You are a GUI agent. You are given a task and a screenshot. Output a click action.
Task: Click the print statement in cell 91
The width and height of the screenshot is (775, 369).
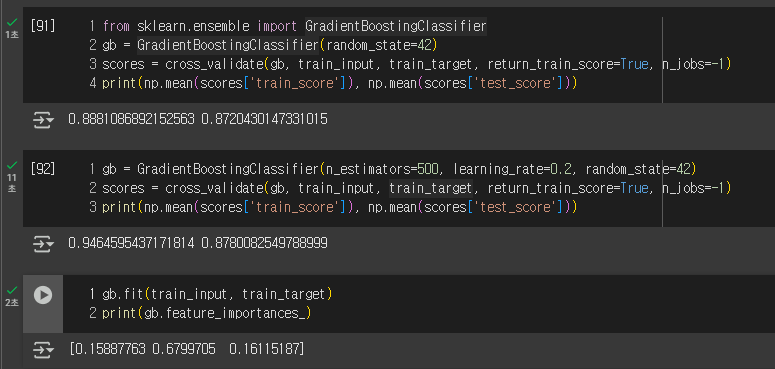[x=340, y=83]
